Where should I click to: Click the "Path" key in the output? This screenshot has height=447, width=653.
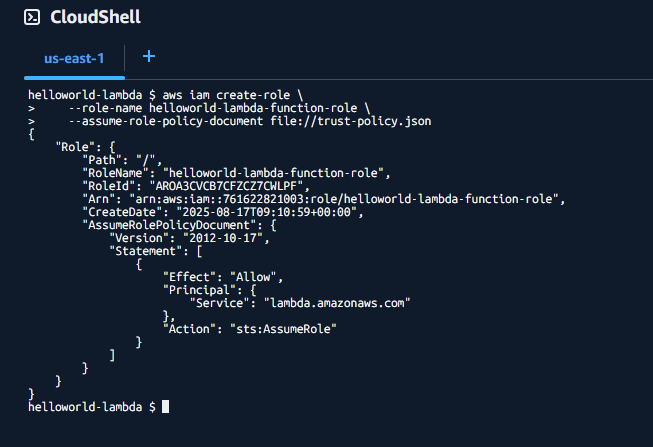point(102,160)
